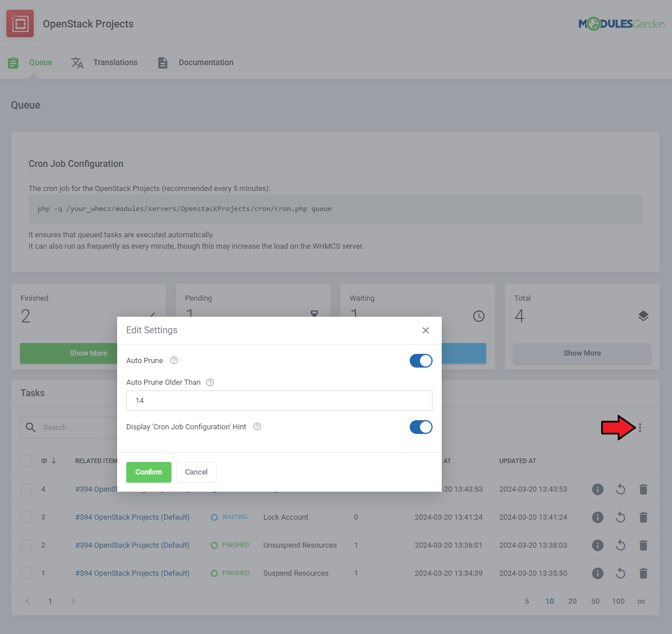
Task: Show unlimited tasks per page
Action: 641,601
